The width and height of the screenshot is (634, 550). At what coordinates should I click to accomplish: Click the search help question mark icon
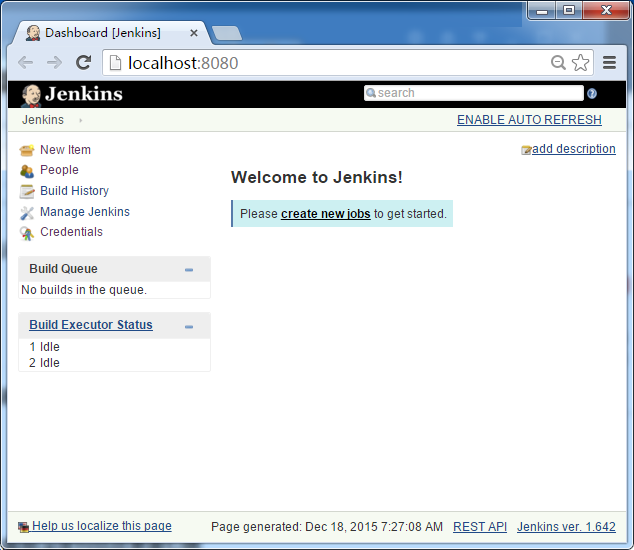pos(592,94)
